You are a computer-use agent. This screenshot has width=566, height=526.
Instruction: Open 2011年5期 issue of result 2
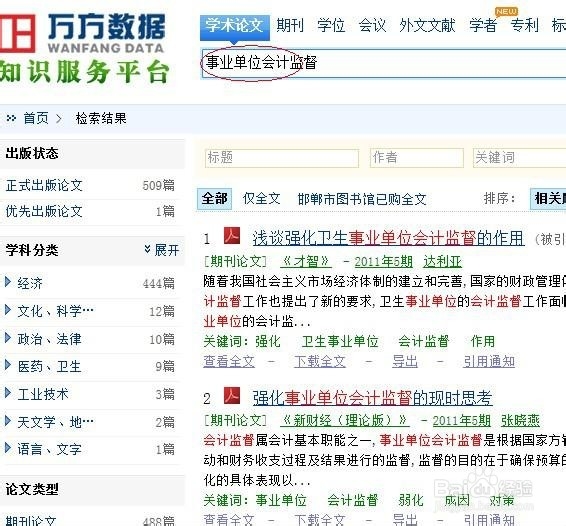pyautogui.click(x=461, y=421)
